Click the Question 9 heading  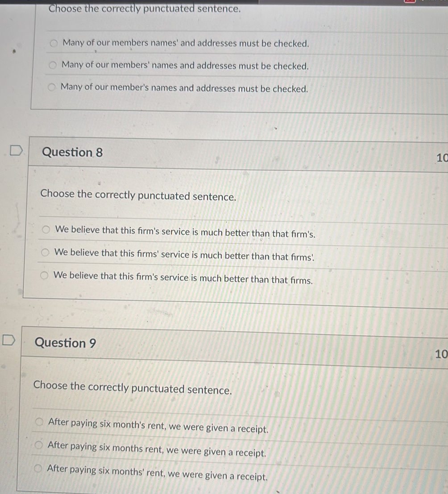[65, 343]
